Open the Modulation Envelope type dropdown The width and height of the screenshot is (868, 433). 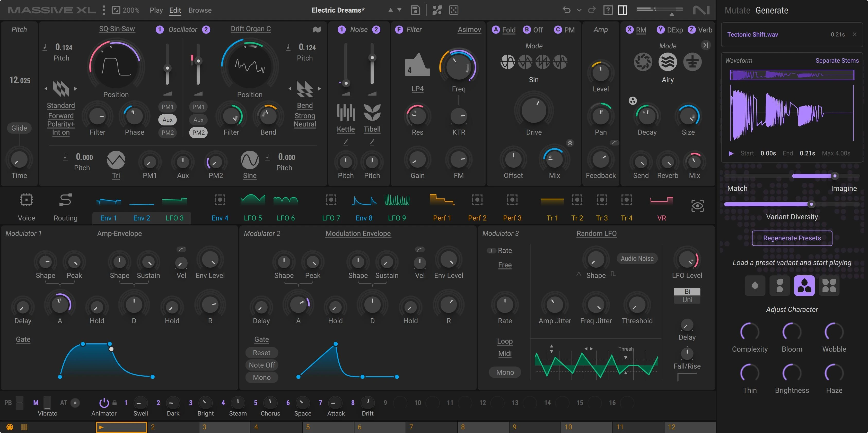point(358,234)
